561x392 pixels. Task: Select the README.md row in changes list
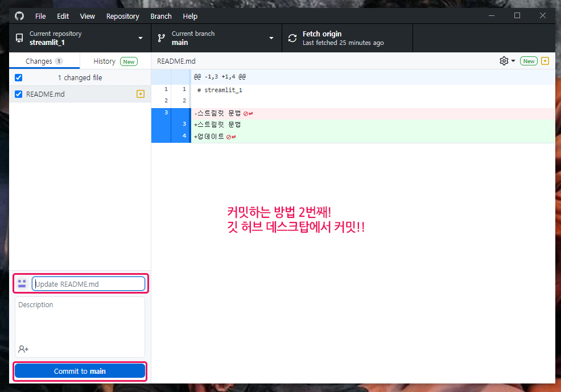(80, 94)
